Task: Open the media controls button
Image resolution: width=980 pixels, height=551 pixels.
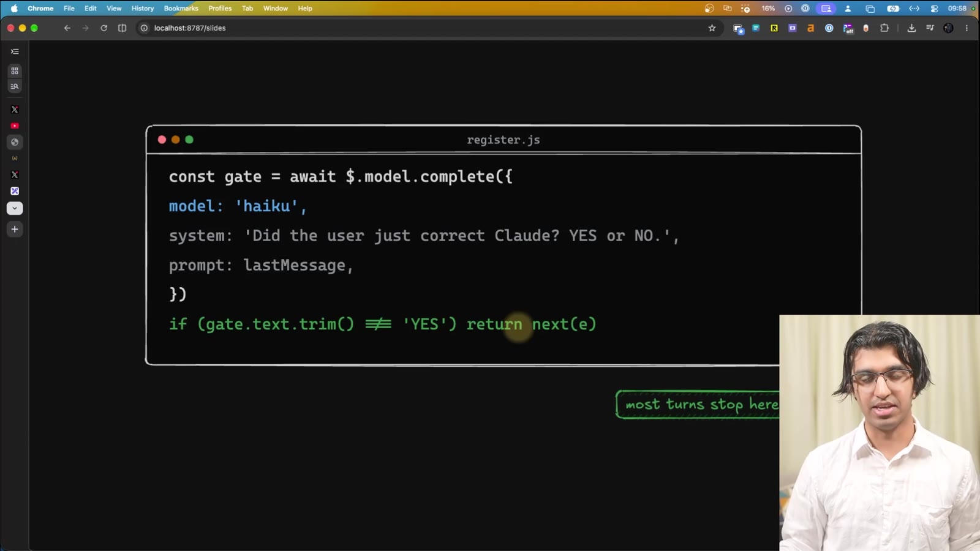Action: point(930,28)
